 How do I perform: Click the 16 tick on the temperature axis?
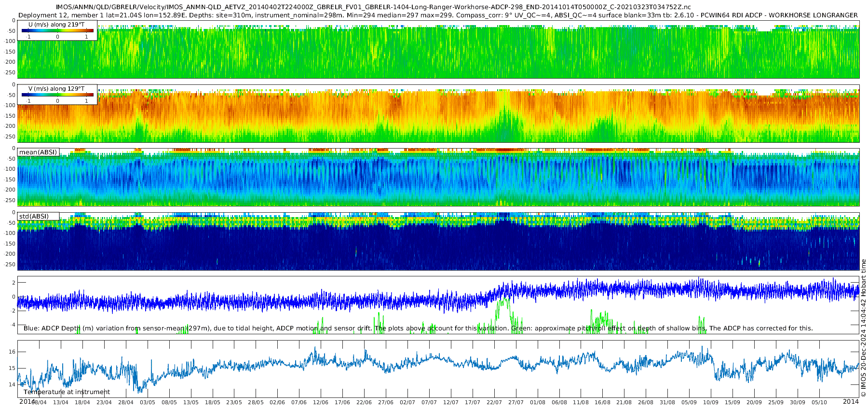pyautogui.click(x=13, y=352)
